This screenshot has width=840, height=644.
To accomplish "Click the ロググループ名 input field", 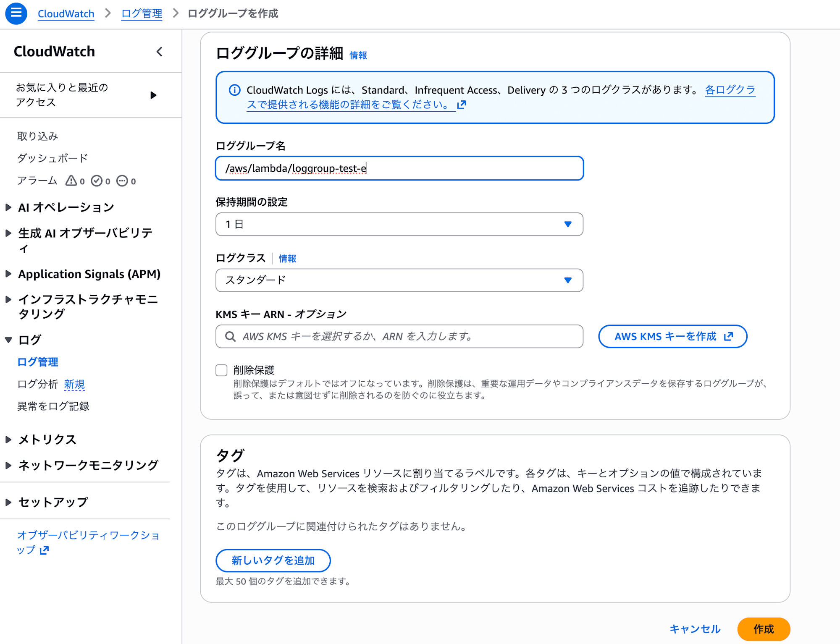I will pyautogui.click(x=399, y=168).
